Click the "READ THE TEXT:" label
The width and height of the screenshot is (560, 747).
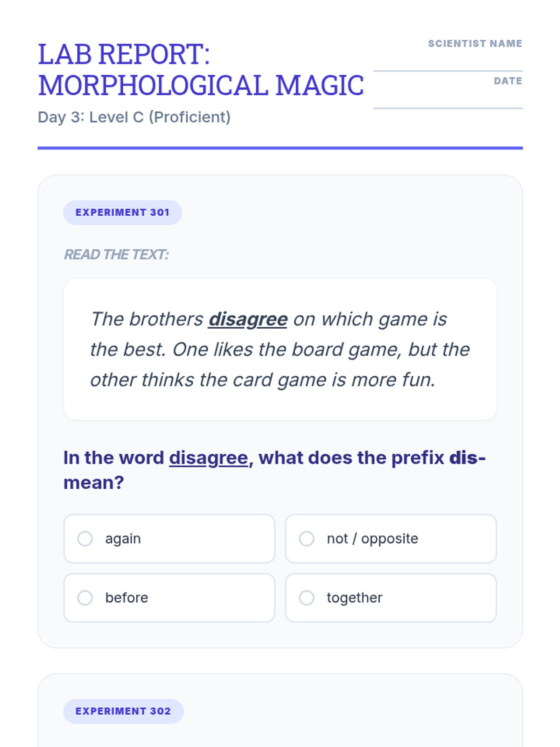pyautogui.click(x=116, y=254)
